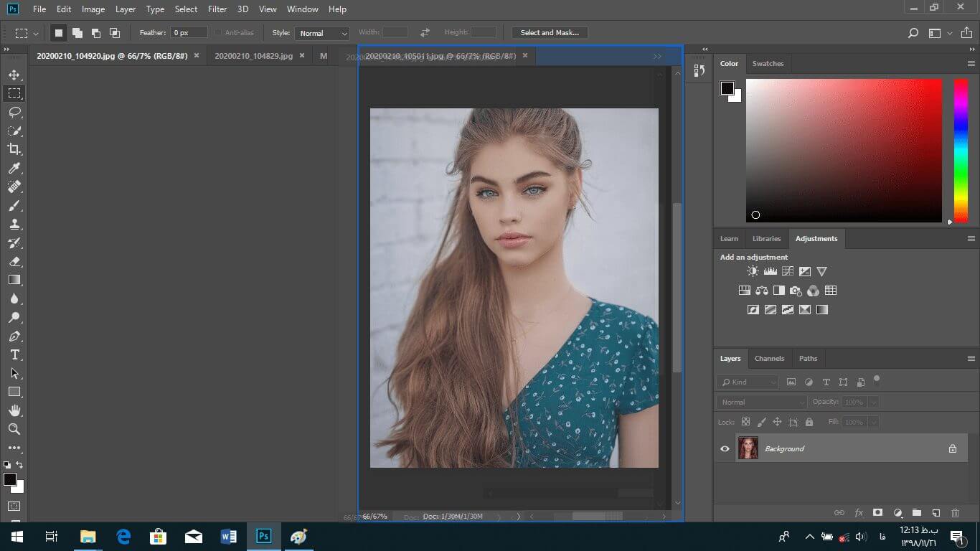980x551 pixels.
Task: Choose Intersect with selection mode
Action: [114, 33]
